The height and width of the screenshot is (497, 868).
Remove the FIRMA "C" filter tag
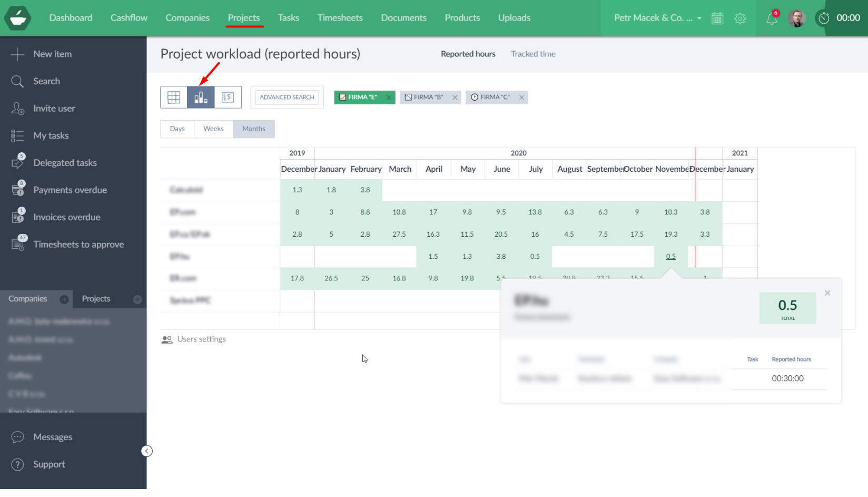(521, 98)
